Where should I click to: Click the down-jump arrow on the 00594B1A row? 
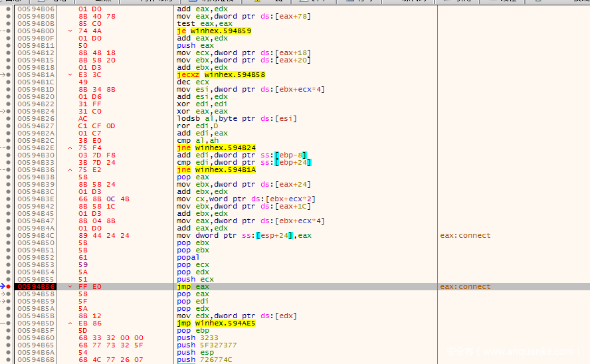click(70, 75)
